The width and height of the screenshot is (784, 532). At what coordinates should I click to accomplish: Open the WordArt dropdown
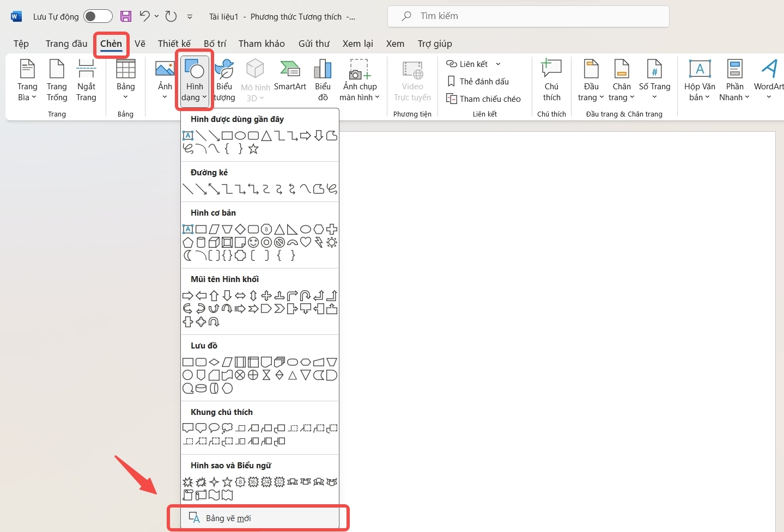pyautogui.click(x=769, y=81)
